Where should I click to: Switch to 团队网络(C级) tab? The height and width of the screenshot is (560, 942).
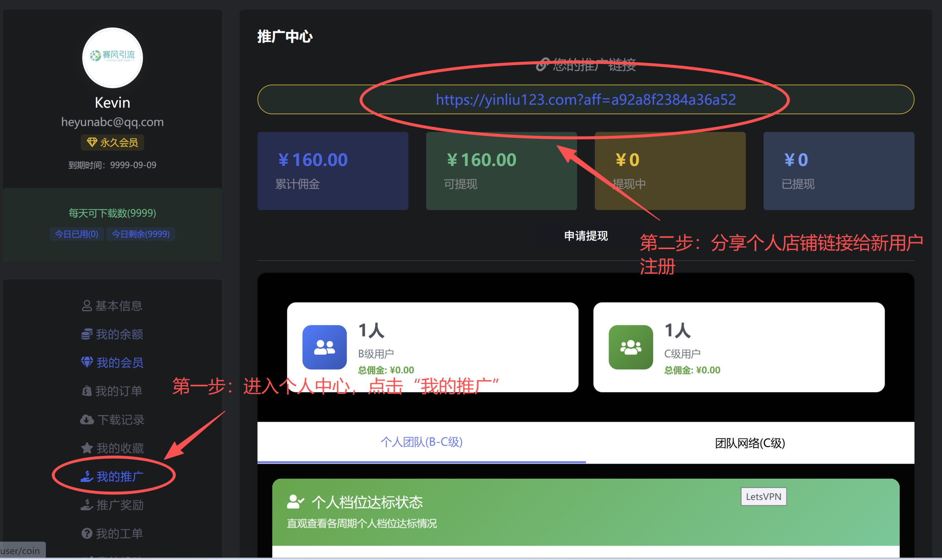point(750,443)
